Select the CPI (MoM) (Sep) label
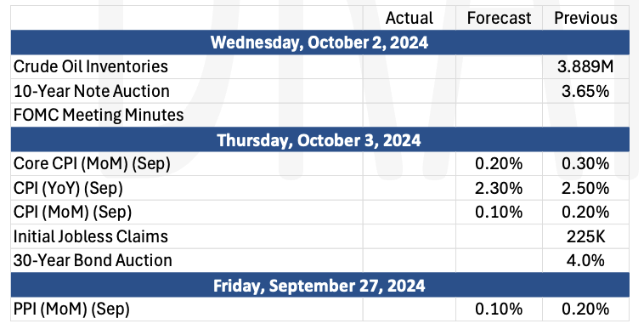This screenshot has width=644, height=335. pyautogui.click(x=73, y=212)
